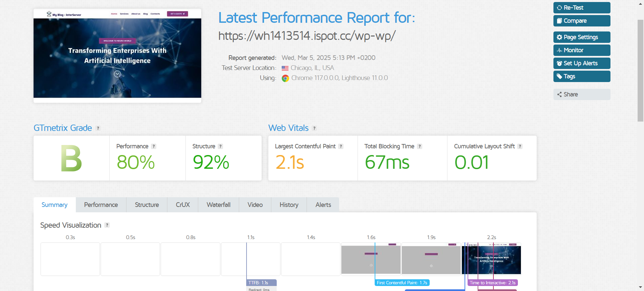This screenshot has height=291, width=644.
Task: Click the Total Blocking Time help icon
Action: click(420, 146)
